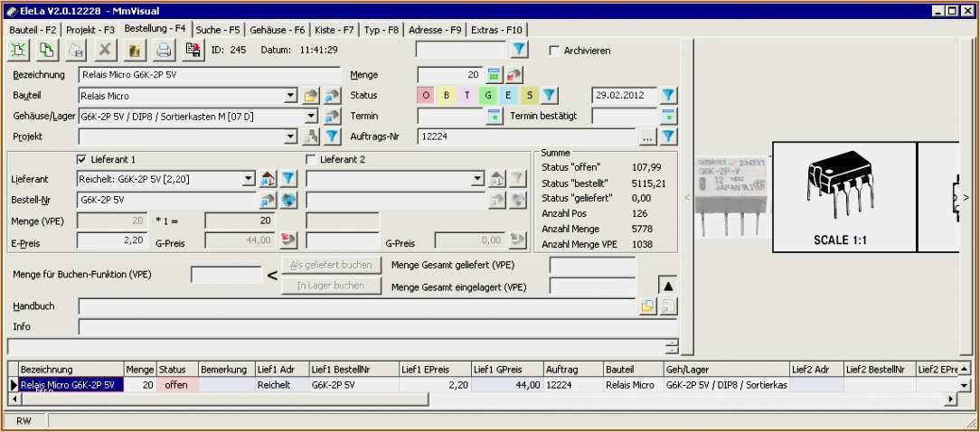Click the arrow icon next to Bestell-Nr field
980x432 pixels.
268,200
